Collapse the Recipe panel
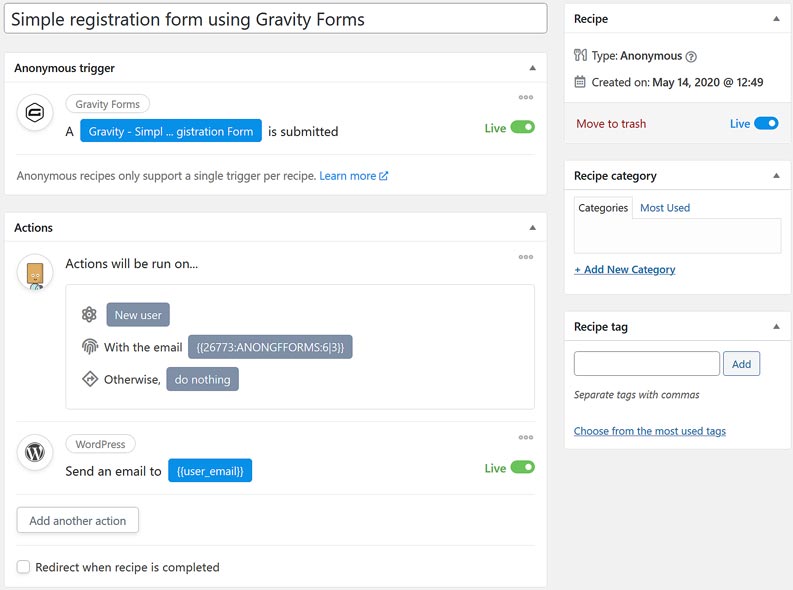The height and width of the screenshot is (590, 793). pos(776,19)
